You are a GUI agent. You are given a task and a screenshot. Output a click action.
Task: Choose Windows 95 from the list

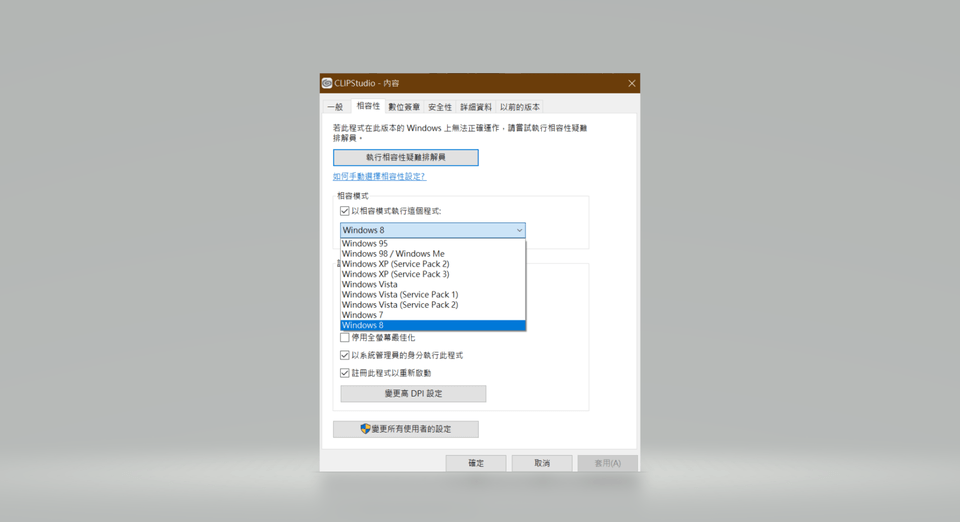click(x=433, y=244)
